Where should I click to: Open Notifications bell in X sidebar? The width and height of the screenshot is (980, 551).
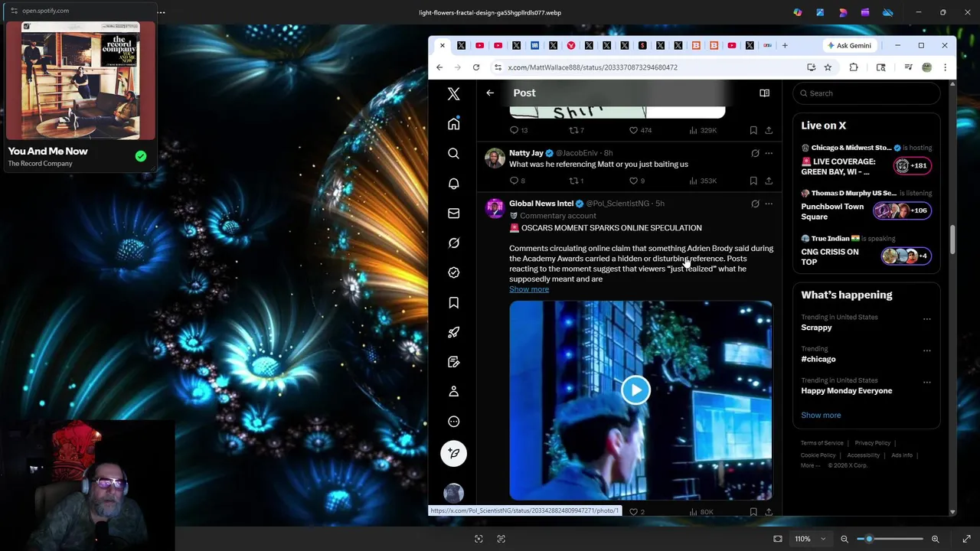[453, 184]
